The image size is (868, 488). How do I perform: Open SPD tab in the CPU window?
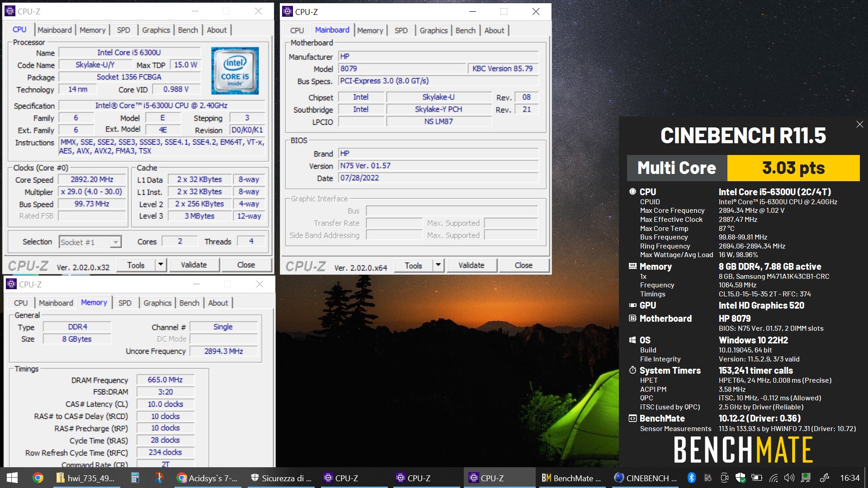123,30
